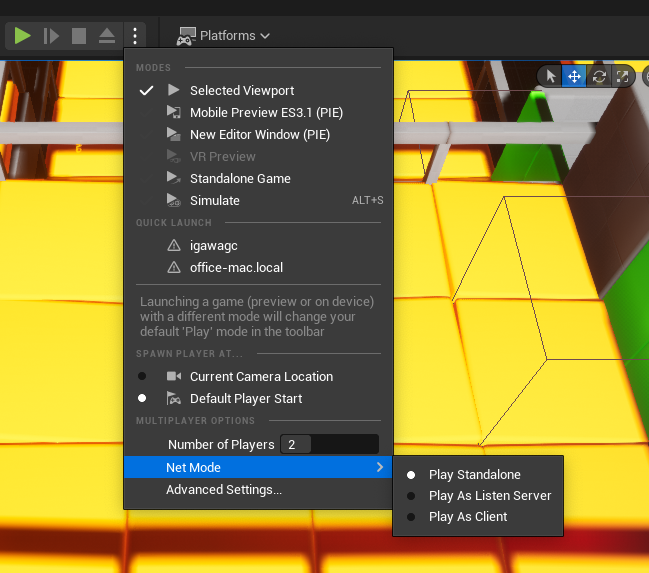Pick New Editor Window (PIE) mode

click(x=259, y=134)
